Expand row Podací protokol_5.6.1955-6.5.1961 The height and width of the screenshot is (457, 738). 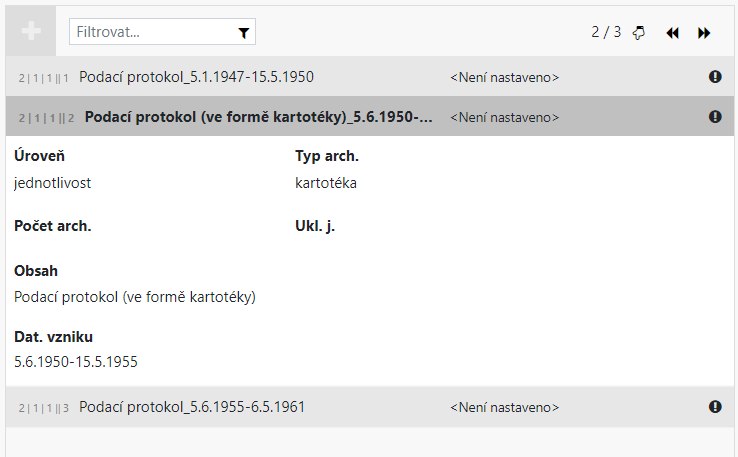(192, 407)
